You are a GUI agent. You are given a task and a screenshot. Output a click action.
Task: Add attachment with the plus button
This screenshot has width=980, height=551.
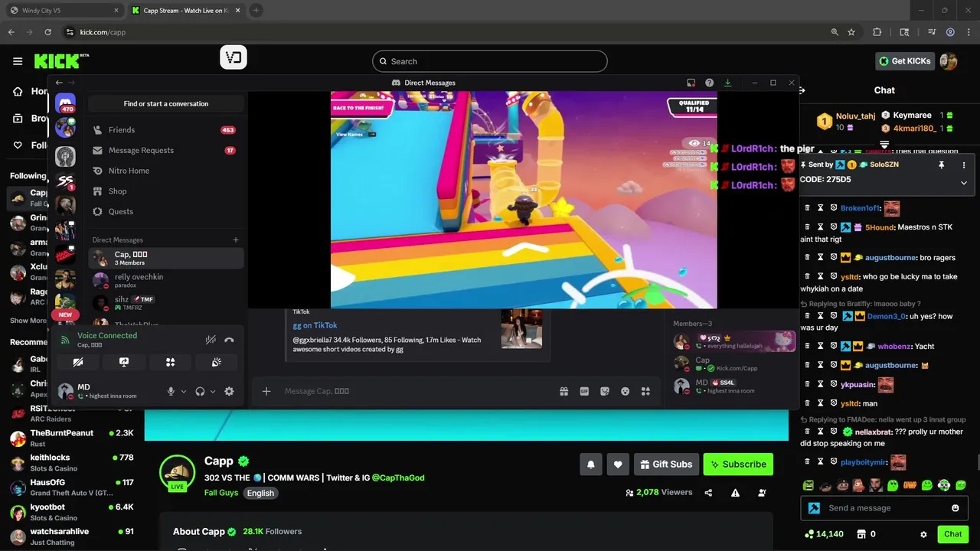pos(266,391)
